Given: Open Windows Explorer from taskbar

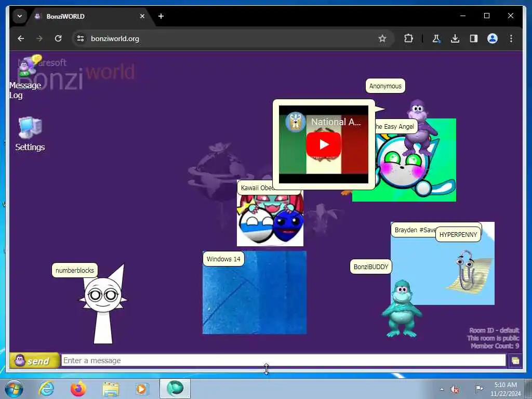Looking at the screenshot, I should tap(111, 389).
